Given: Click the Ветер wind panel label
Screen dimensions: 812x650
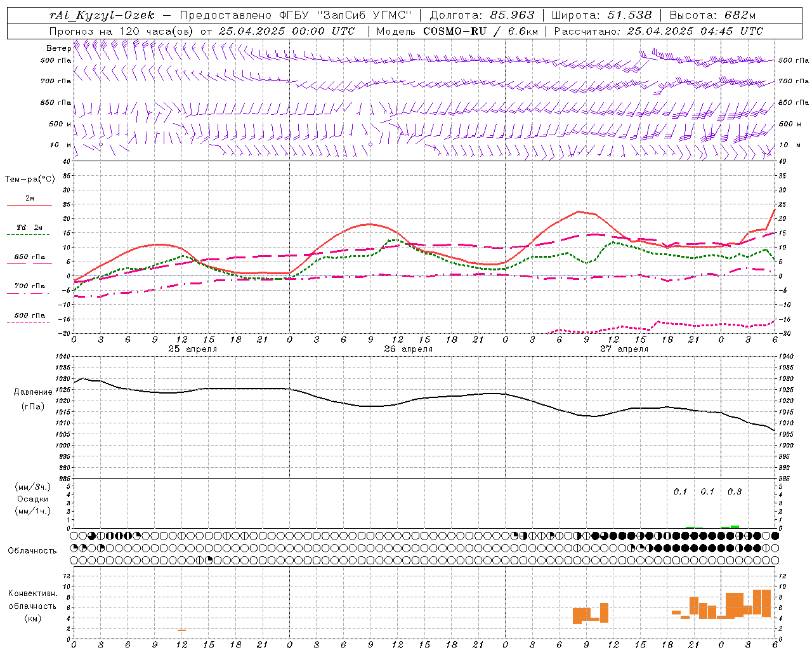Looking at the screenshot, I should point(58,48).
